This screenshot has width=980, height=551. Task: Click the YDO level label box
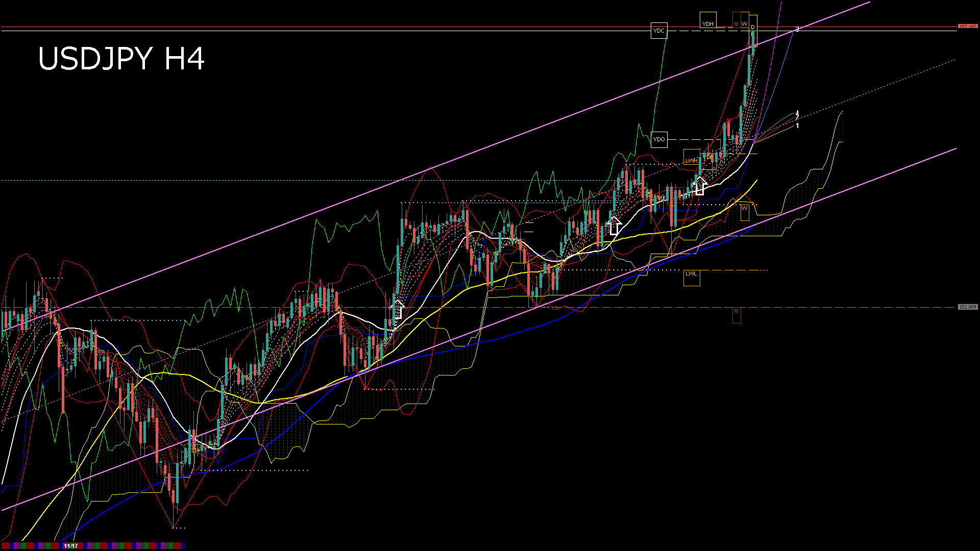(x=659, y=139)
